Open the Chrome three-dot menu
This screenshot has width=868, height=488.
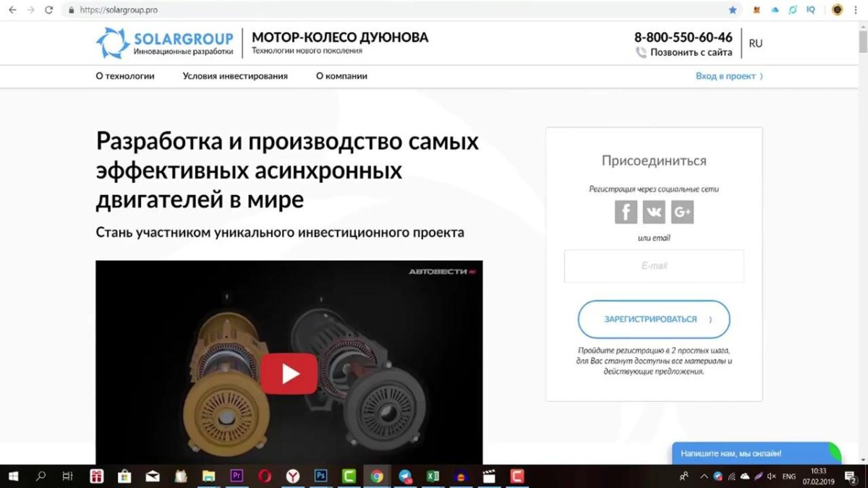click(856, 10)
